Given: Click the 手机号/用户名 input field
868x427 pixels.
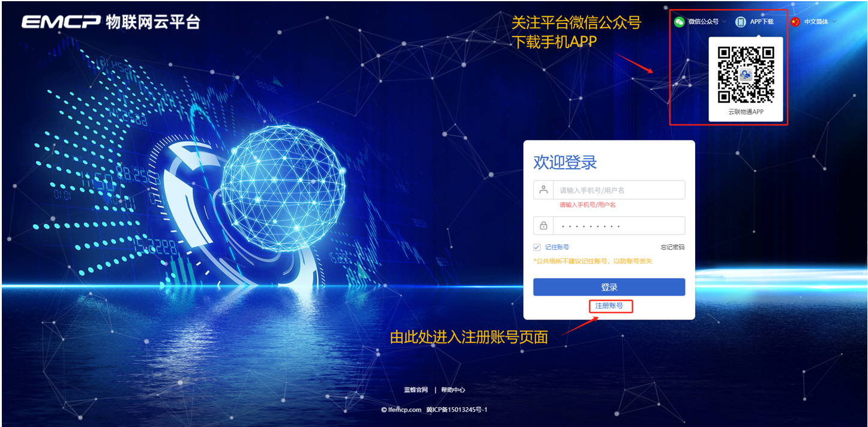Looking at the screenshot, I should tap(619, 190).
